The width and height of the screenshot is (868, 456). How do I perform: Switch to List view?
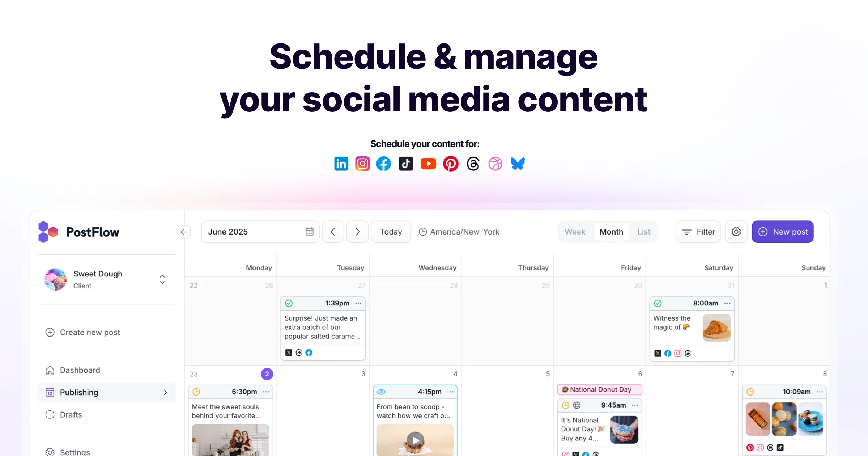coord(643,232)
